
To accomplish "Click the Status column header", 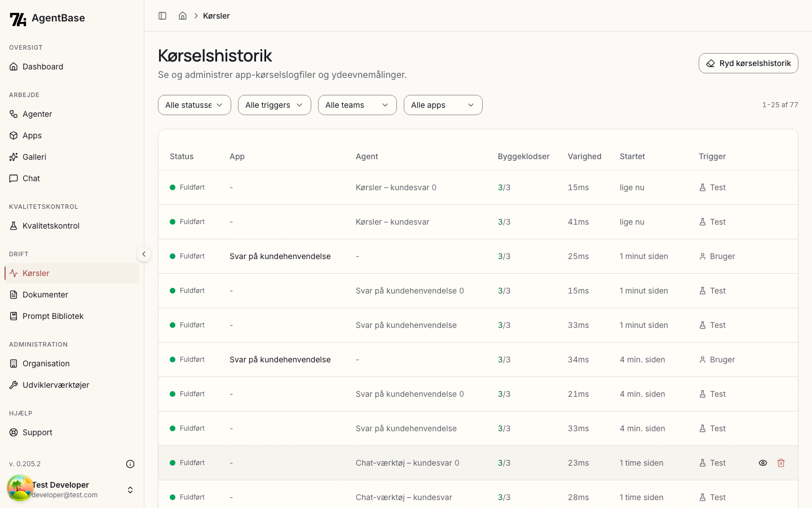I will point(182,156).
